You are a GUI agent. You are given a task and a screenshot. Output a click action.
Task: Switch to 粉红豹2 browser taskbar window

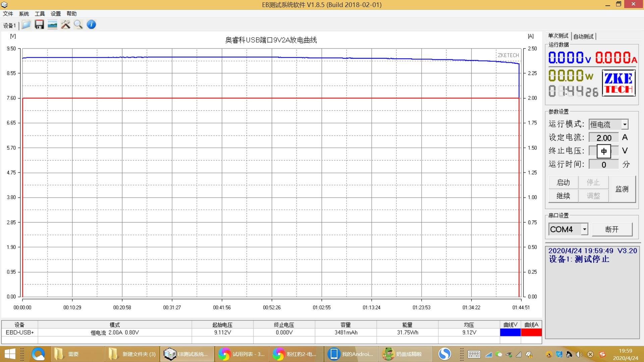tap(297, 354)
